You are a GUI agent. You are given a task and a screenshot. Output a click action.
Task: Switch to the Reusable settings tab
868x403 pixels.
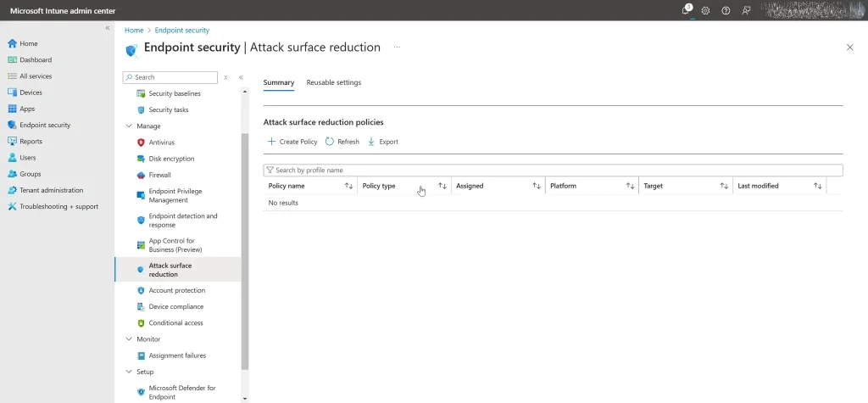tap(334, 82)
